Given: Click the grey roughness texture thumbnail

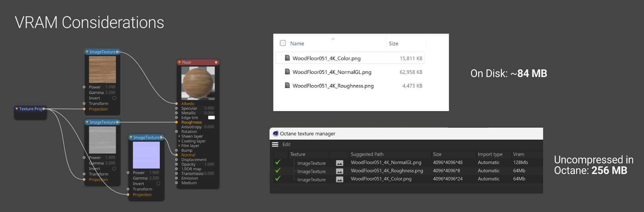Looking at the screenshot, I should (x=102, y=140).
